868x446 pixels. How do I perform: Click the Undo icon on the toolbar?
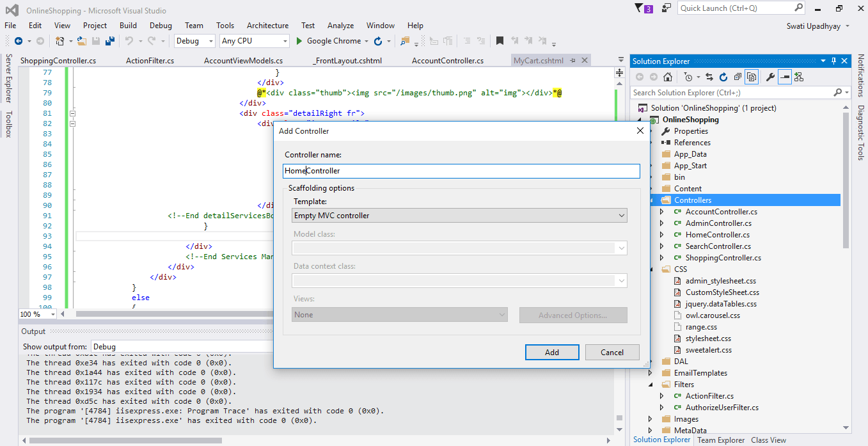129,40
